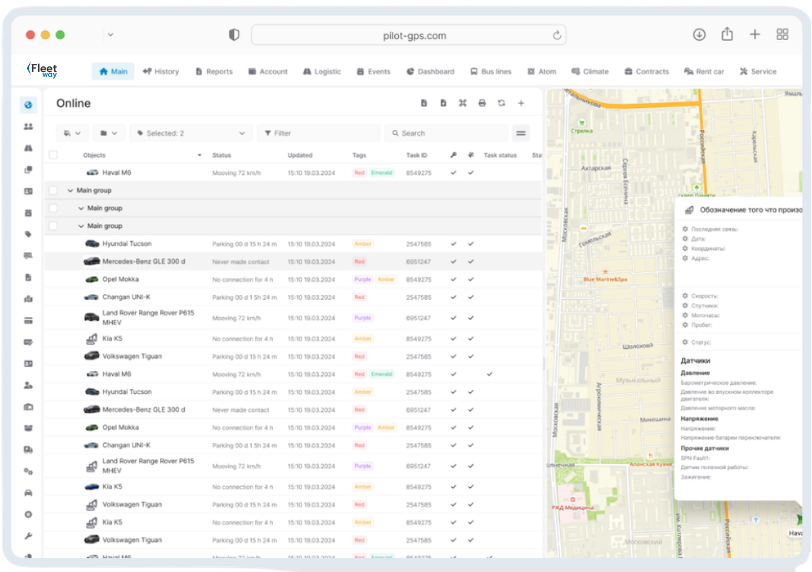Click the wrench icon in the sidebar

28,536
